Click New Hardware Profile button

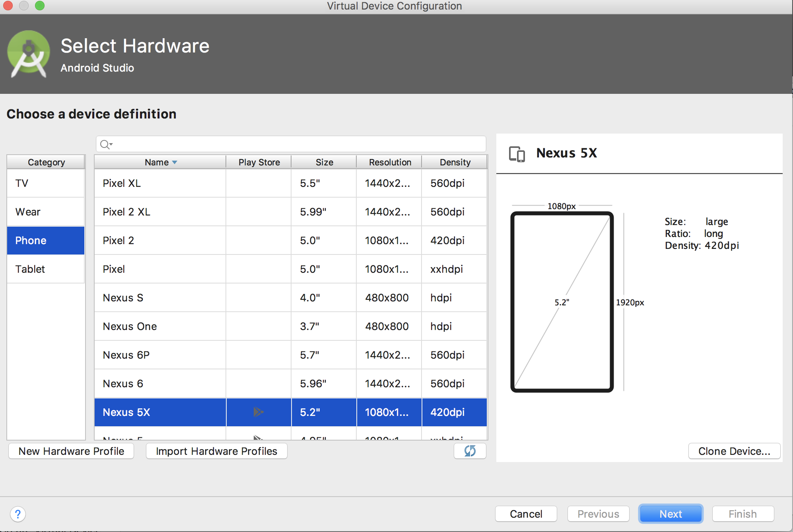[x=71, y=451]
